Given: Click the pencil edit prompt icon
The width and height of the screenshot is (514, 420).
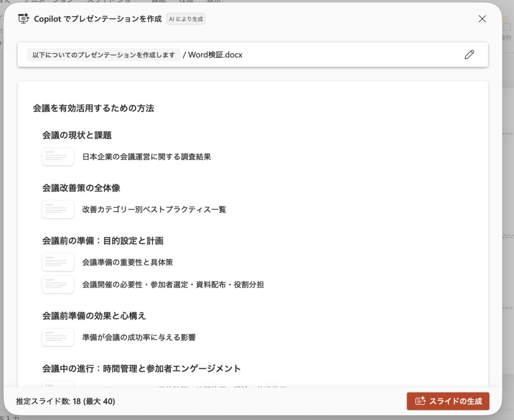Looking at the screenshot, I should (469, 55).
